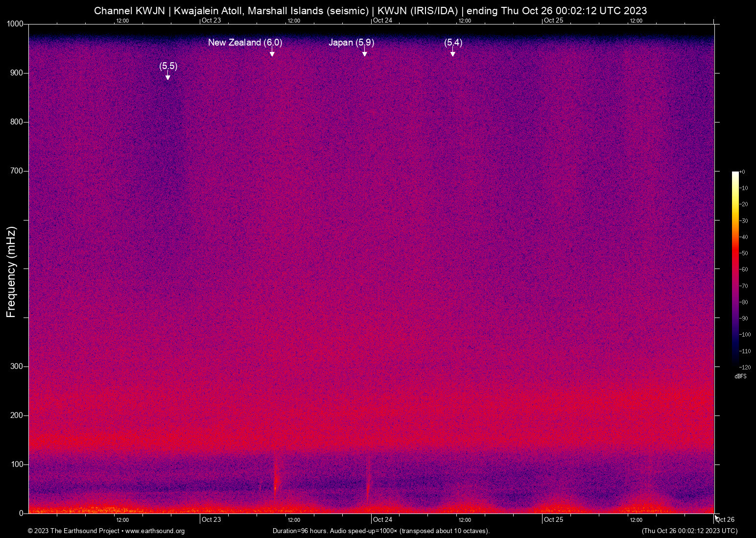Click "Oct 24" on the bottom time axis

tap(382, 520)
